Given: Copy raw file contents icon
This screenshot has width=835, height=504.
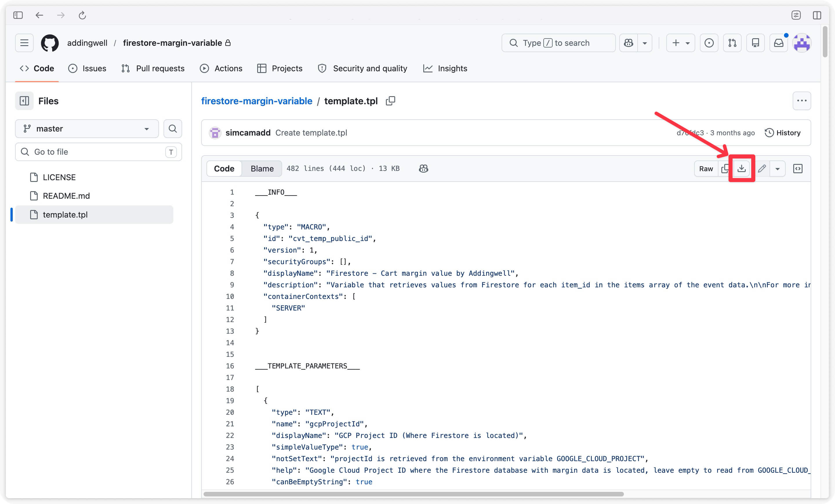Looking at the screenshot, I should 725,169.
